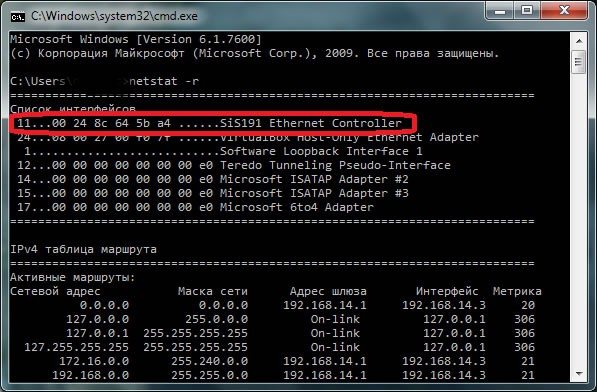Click the network address 127.255.255.255
The width and height of the screenshot is (597, 392).
click(77, 347)
